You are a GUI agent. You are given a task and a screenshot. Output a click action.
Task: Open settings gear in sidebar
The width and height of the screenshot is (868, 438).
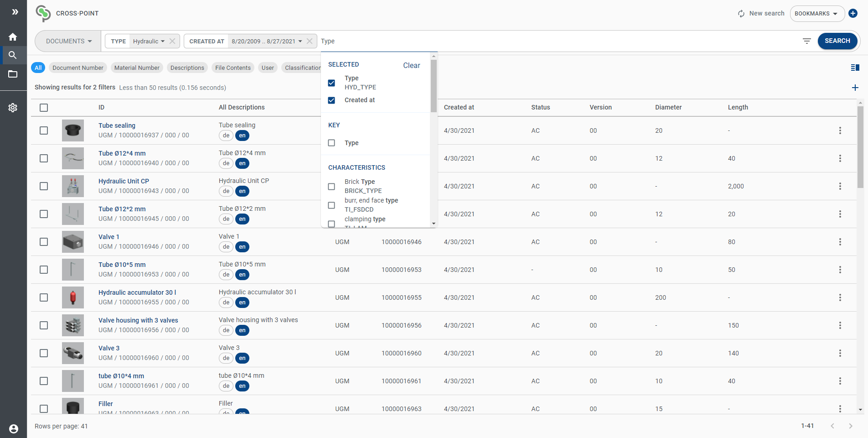click(x=13, y=108)
